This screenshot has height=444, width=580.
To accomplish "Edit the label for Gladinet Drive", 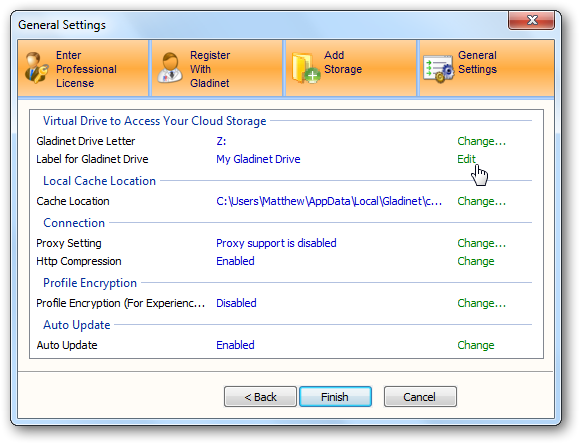I will coord(466,159).
